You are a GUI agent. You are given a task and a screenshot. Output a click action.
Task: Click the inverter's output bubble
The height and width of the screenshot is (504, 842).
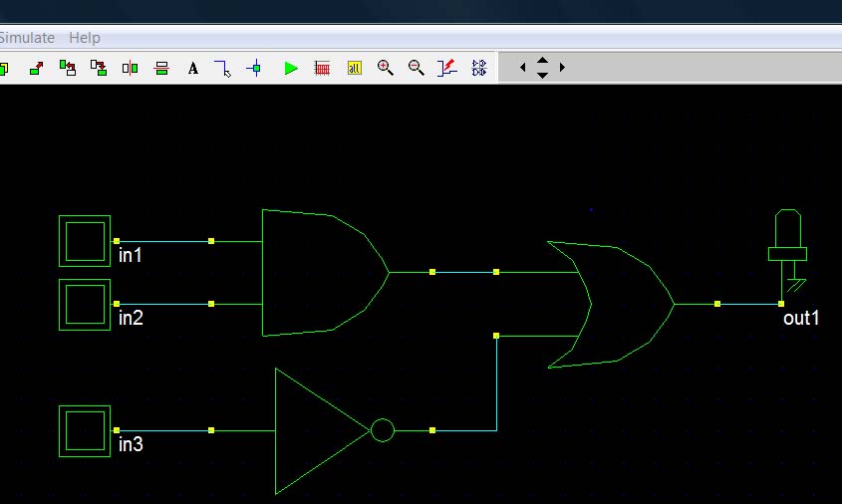click(383, 430)
